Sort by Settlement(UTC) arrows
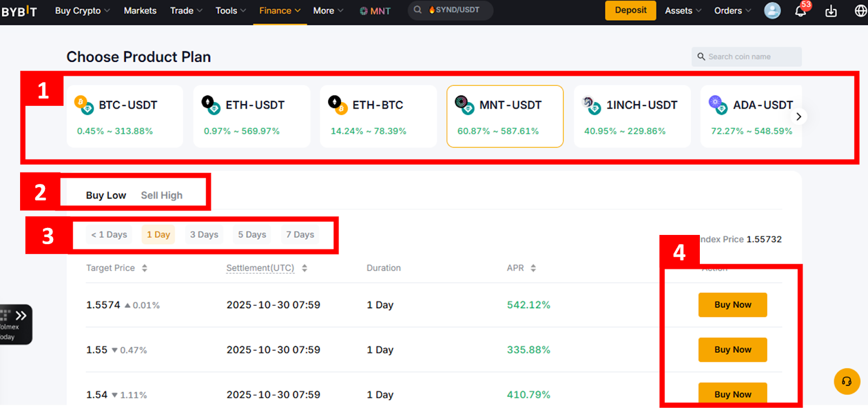Screen dimensions: 868x408 (304, 268)
